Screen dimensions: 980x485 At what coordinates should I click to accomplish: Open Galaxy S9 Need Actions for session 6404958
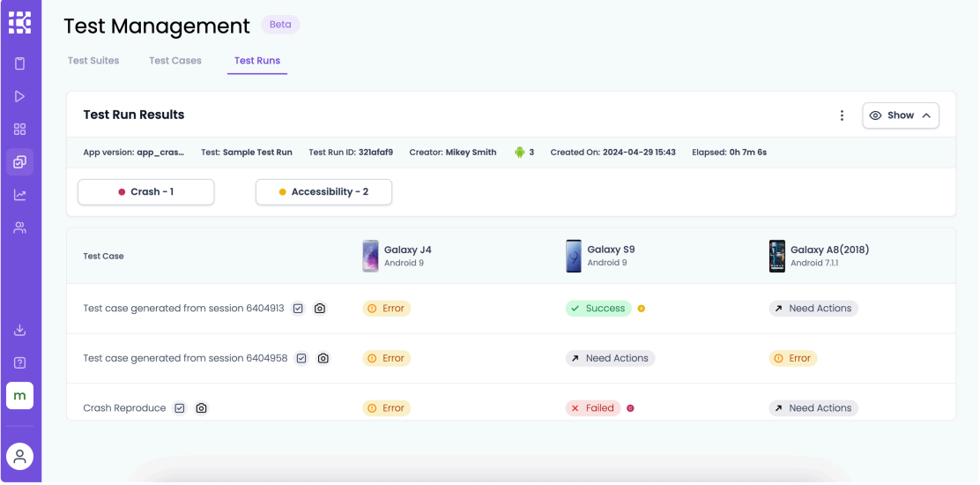(610, 358)
